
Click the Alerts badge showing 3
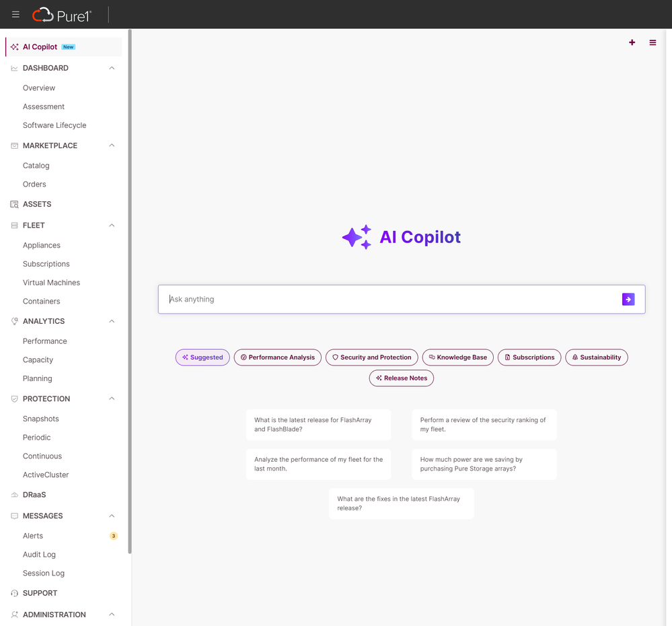[113, 536]
